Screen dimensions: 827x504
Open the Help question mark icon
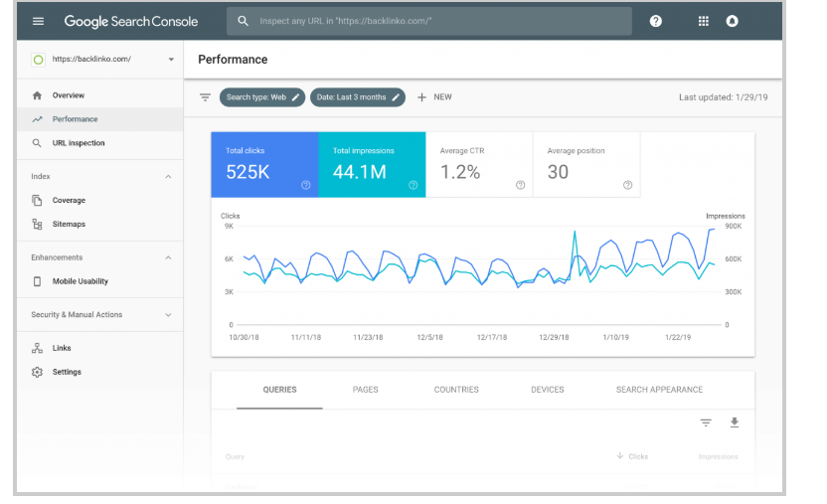656,21
